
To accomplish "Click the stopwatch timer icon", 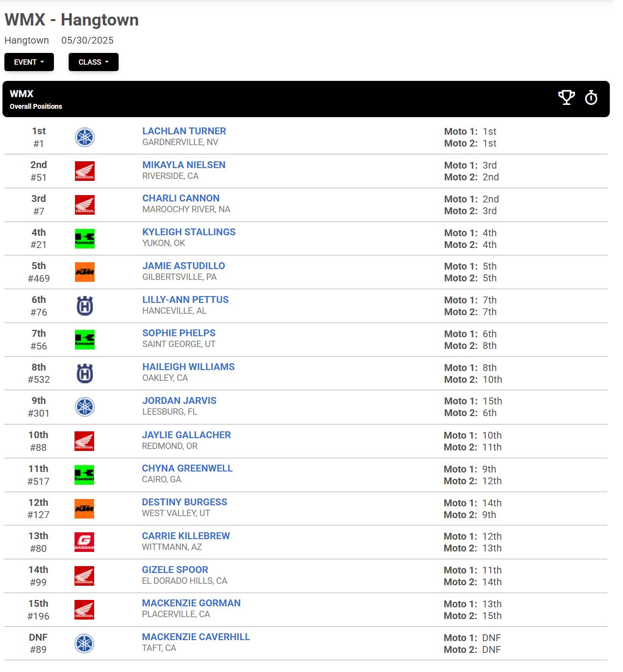I will point(591,98).
